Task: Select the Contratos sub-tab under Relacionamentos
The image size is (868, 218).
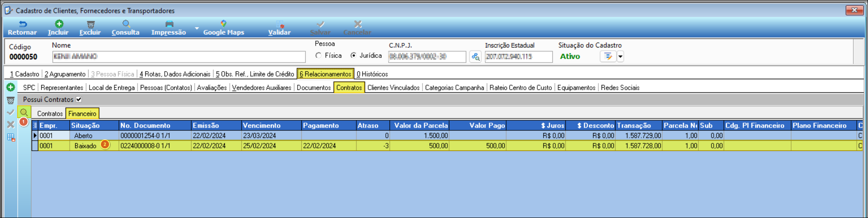Action: tap(349, 88)
